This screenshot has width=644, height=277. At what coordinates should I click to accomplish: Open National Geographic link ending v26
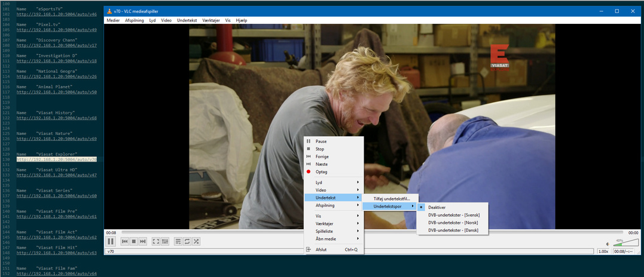point(57,76)
